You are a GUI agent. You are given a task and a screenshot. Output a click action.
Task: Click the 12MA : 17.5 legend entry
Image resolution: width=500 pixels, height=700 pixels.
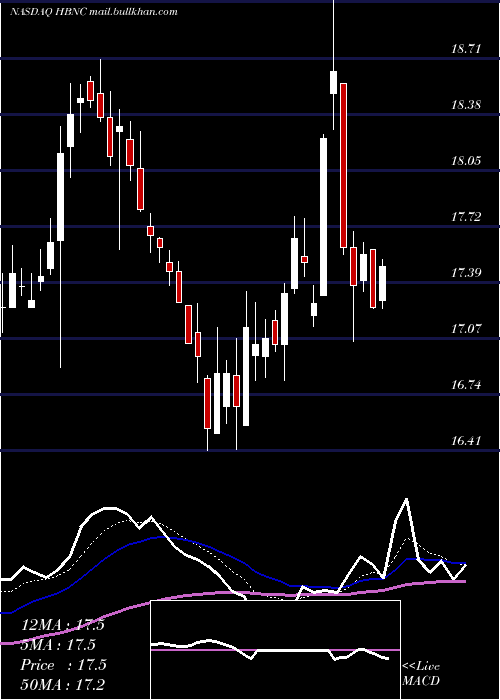tap(62, 625)
